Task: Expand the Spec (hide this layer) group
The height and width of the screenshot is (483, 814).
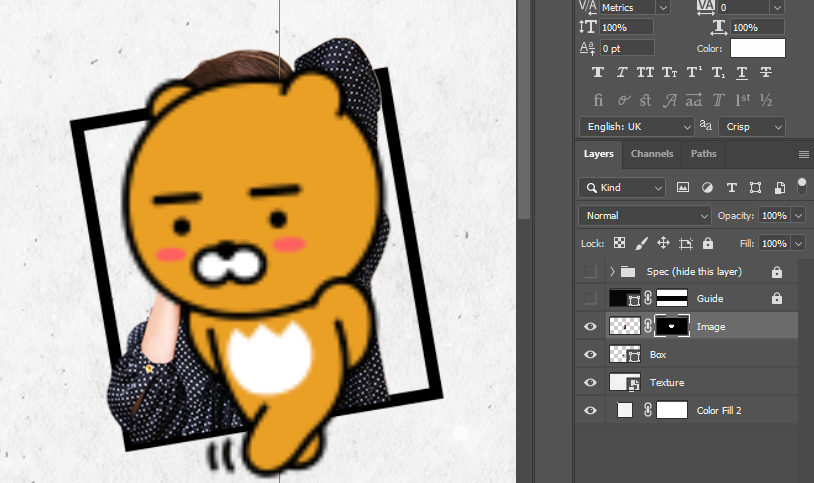Action: point(612,271)
